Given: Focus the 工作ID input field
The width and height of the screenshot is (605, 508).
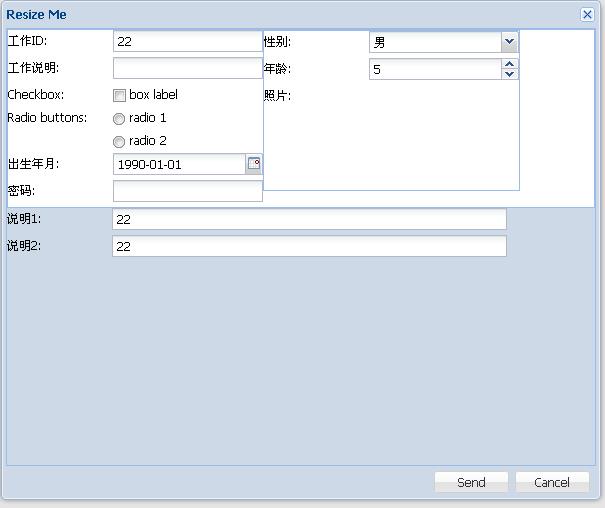Looking at the screenshot, I should pos(188,41).
